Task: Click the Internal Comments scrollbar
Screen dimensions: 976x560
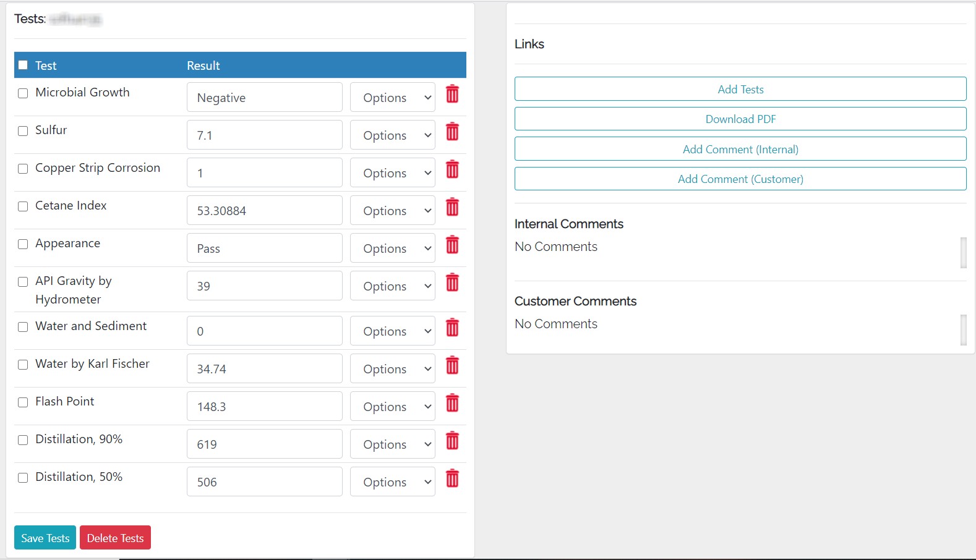Action: [963, 252]
